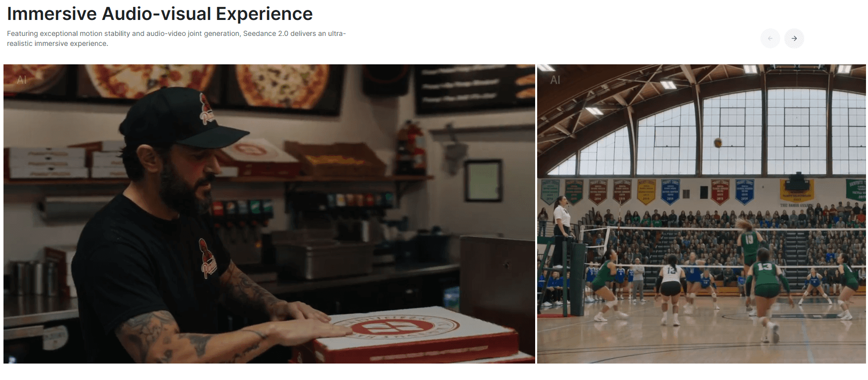The image size is (868, 380).
Task: Click the referee standing on the stand
Action: coord(563,219)
